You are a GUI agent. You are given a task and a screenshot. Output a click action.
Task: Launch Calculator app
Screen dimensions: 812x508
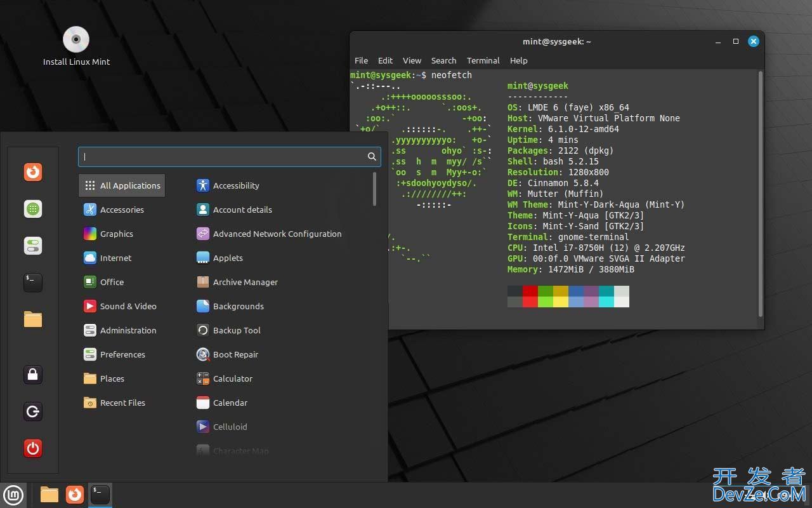225,378
